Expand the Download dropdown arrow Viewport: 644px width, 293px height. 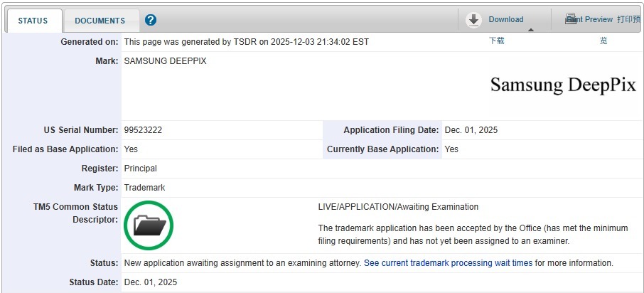530,30
